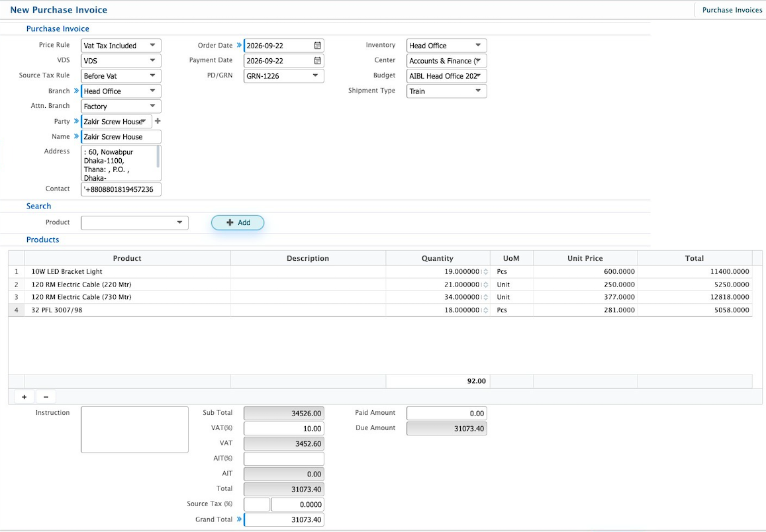Click the Unit Price column header

(585, 258)
